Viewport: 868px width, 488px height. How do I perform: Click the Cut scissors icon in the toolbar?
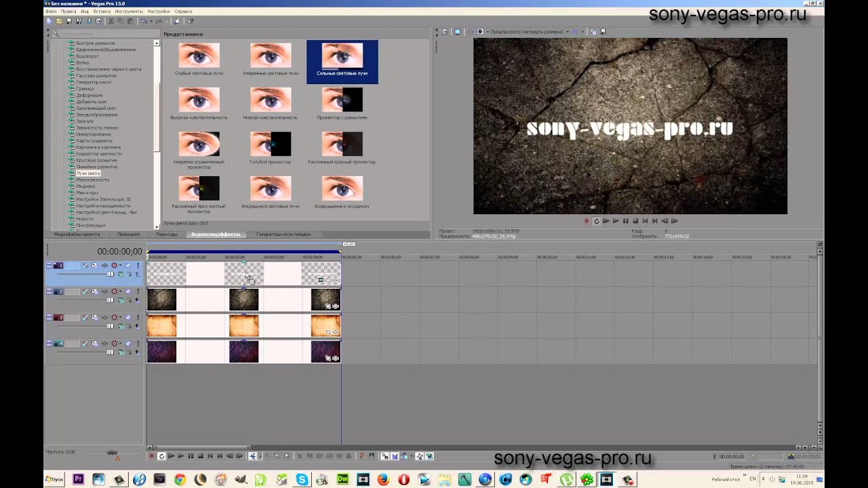111,22
